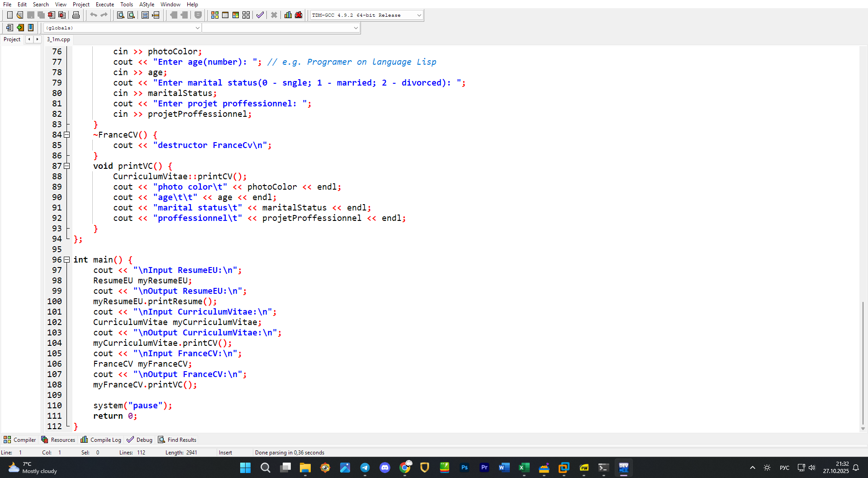Click the Compile & Run toolbar icon
The width and height of the screenshot is (868, 478).
[x=236, y=15]
